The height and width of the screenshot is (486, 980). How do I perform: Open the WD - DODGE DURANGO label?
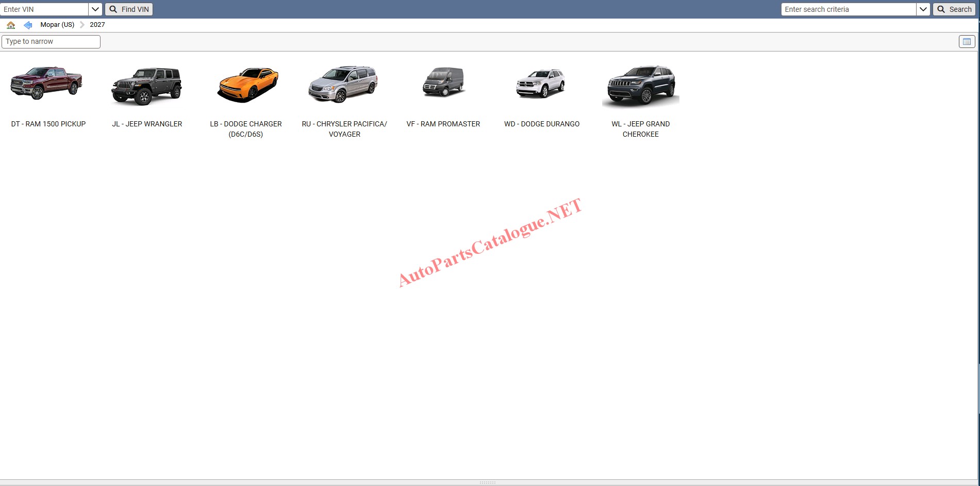[x=542, y=124]
